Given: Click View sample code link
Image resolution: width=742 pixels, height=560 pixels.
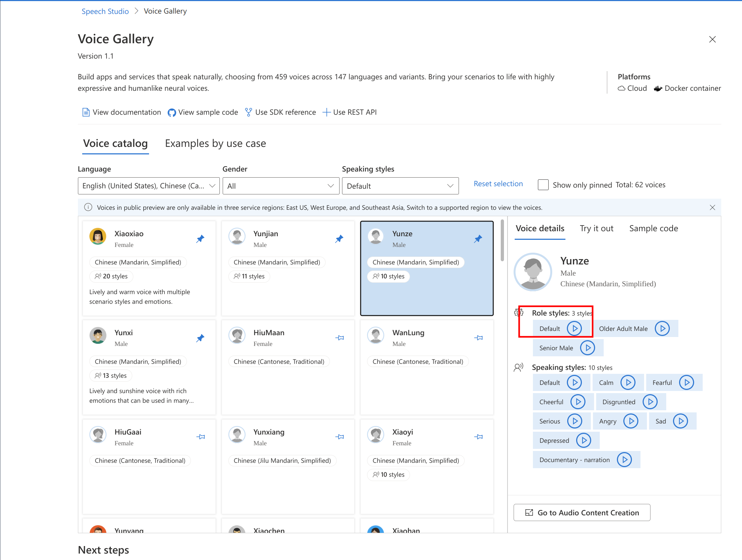Looking at the screenshot, I should click(x=203, y=112).
